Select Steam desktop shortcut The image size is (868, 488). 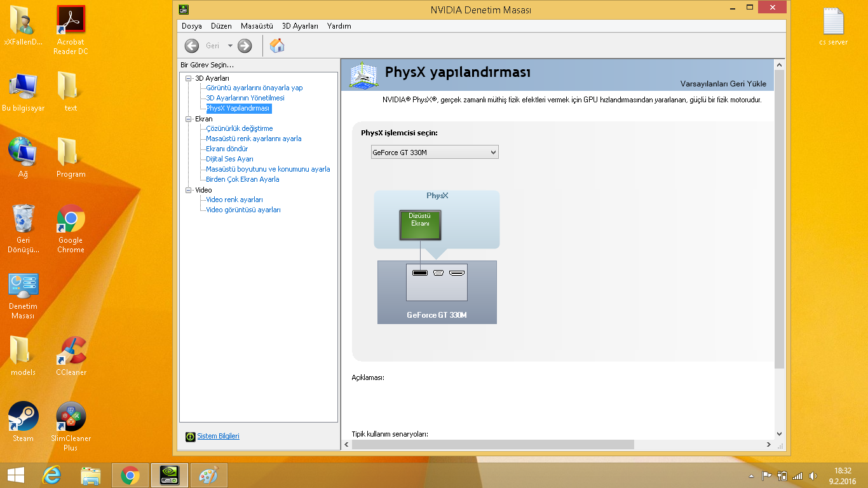(23, 422)
